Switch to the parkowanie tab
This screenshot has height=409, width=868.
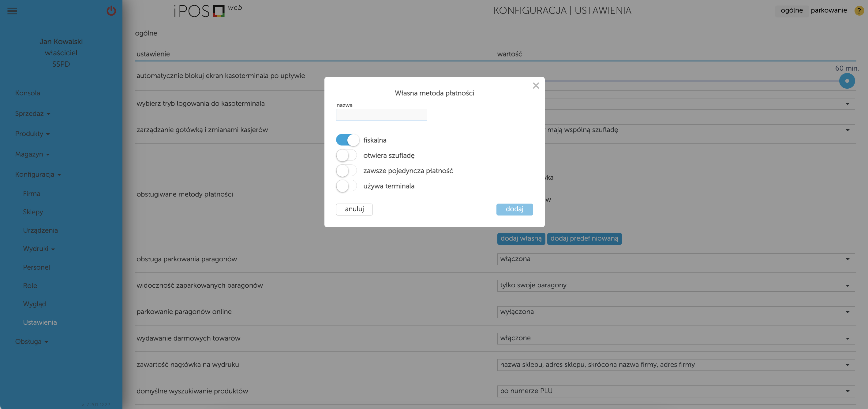tap(829, 10)
